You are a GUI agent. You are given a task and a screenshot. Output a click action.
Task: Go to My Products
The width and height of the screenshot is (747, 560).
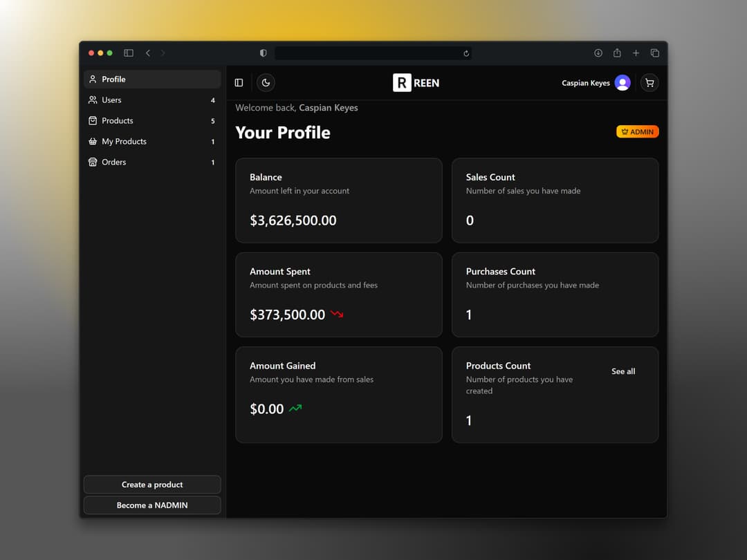(152, 142)
